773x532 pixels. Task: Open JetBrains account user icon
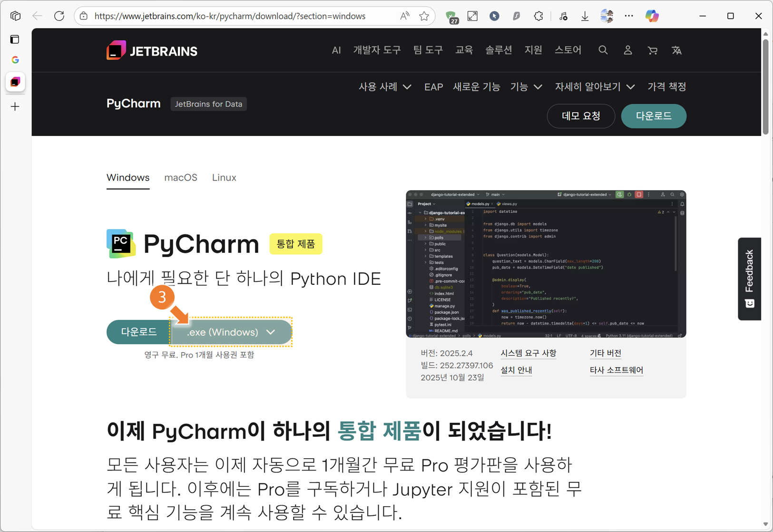(x=628, y=50)
